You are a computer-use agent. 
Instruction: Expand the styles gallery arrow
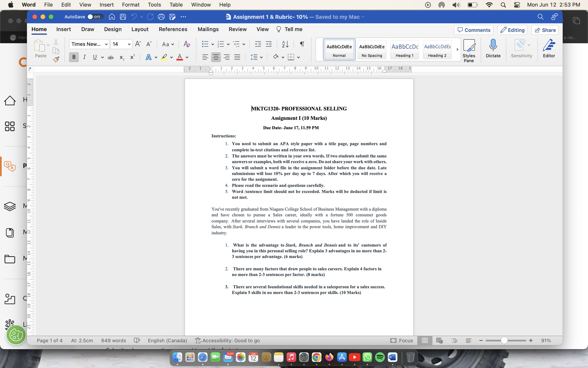[457, 49]
